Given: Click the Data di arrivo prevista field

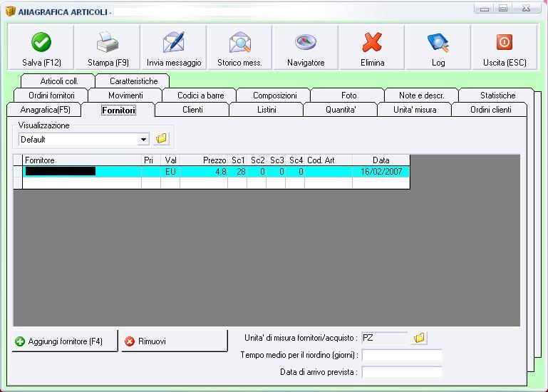Looking at the screenshot, I should click(402, 372).
